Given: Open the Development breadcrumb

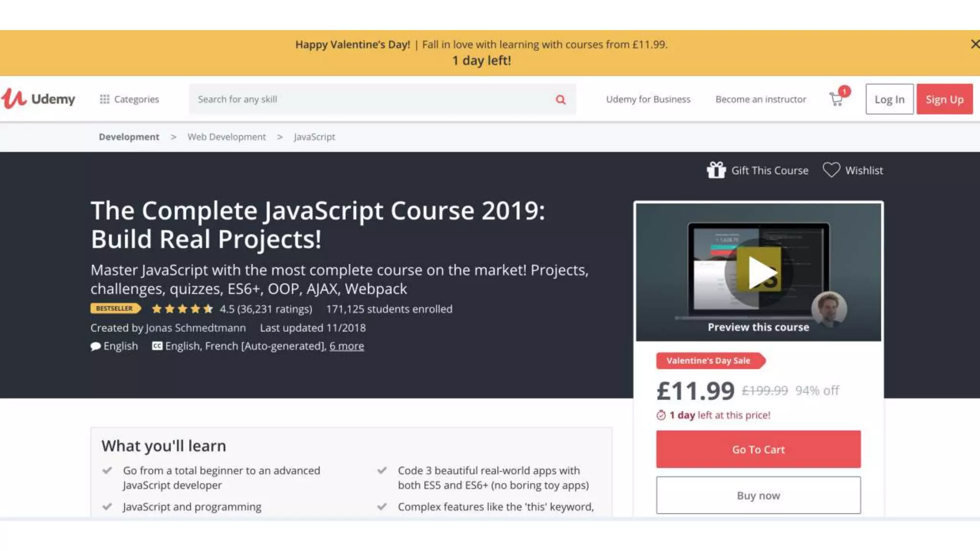Looking at the screenshot, I should click(x=129, y=137).
